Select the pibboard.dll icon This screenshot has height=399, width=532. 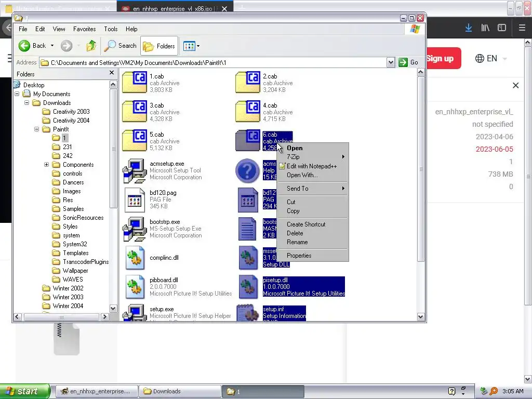point(135,287)
